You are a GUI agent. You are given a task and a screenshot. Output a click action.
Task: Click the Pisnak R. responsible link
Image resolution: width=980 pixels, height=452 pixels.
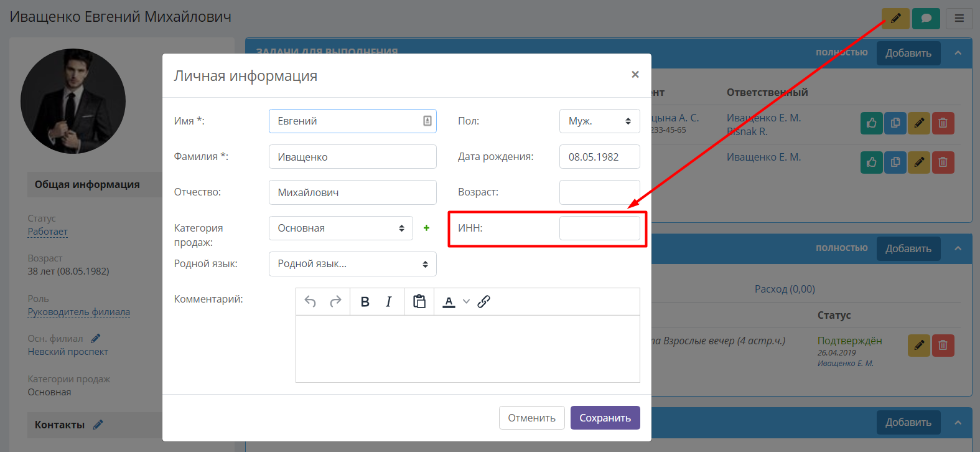point(747,132)
